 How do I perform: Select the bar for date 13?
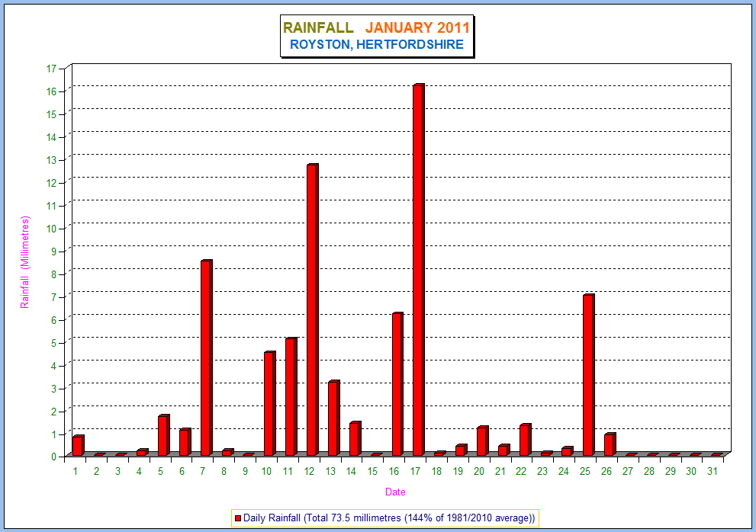click(333, 418)
